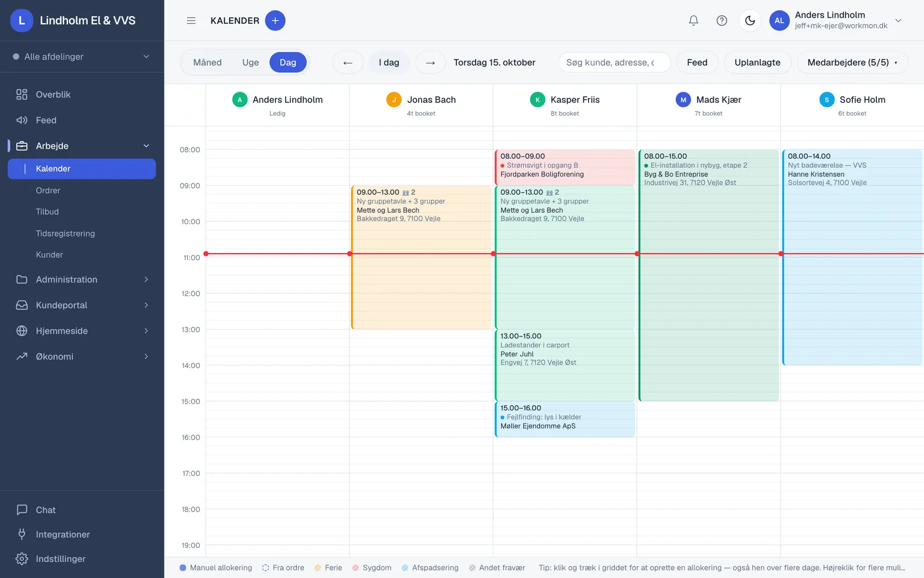Open the Alle afdelinger dropdown
924x578 pixels.
click(x=82, y=57)
